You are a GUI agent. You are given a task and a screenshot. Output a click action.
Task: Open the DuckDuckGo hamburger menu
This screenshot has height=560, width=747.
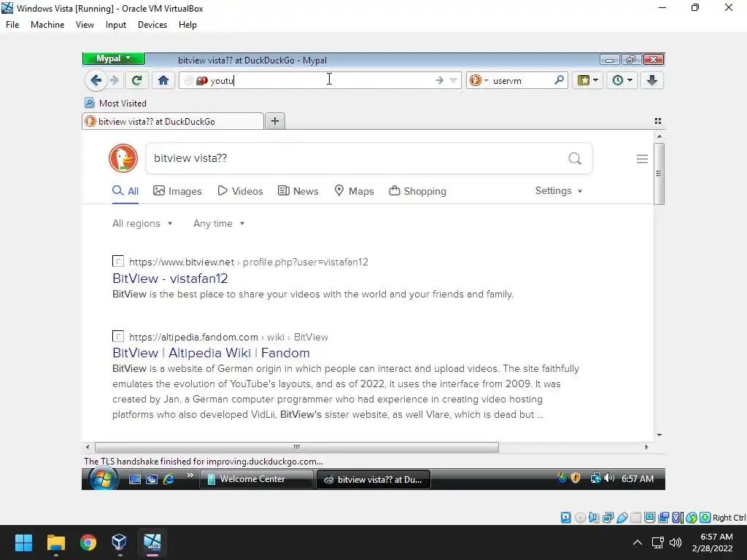(x=642, y=158)
